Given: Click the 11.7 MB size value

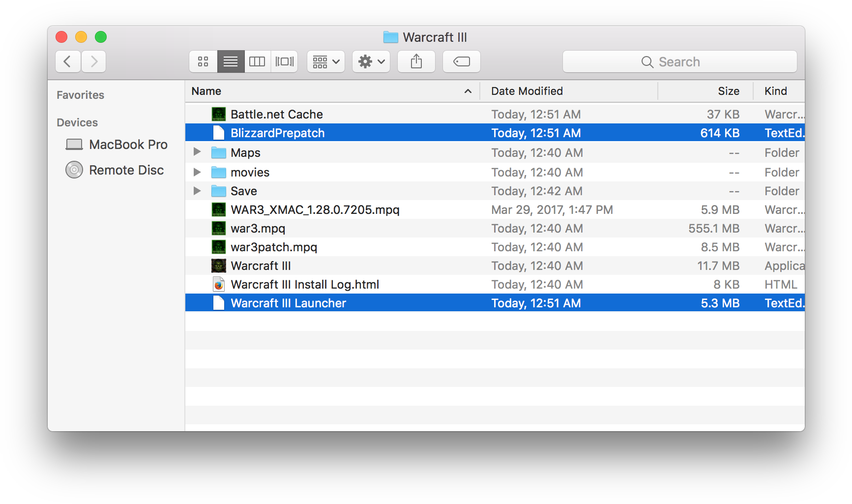Looking at the screenshot, I should 718,266.
